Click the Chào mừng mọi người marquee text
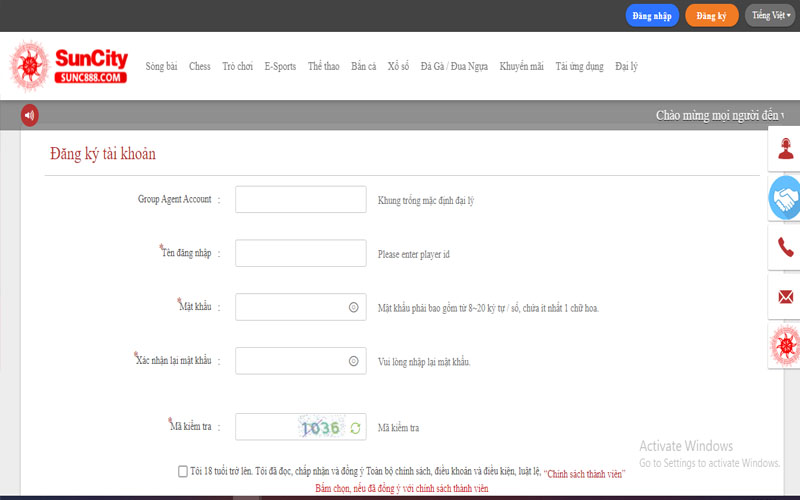Viewport: 800px width, 500px height. [720, 115]
